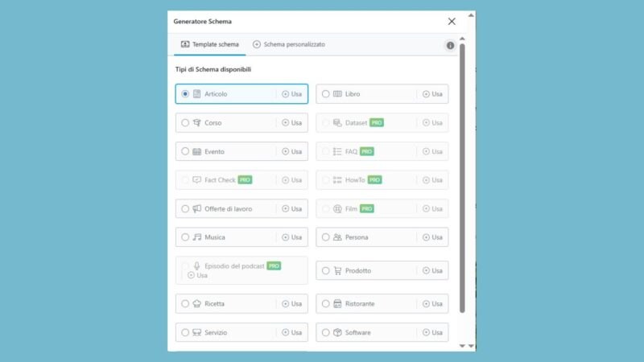Click Usa for the Persona schema
Image resolution: width=644 pixels, height=362 pixels.
tap(432, 237)
